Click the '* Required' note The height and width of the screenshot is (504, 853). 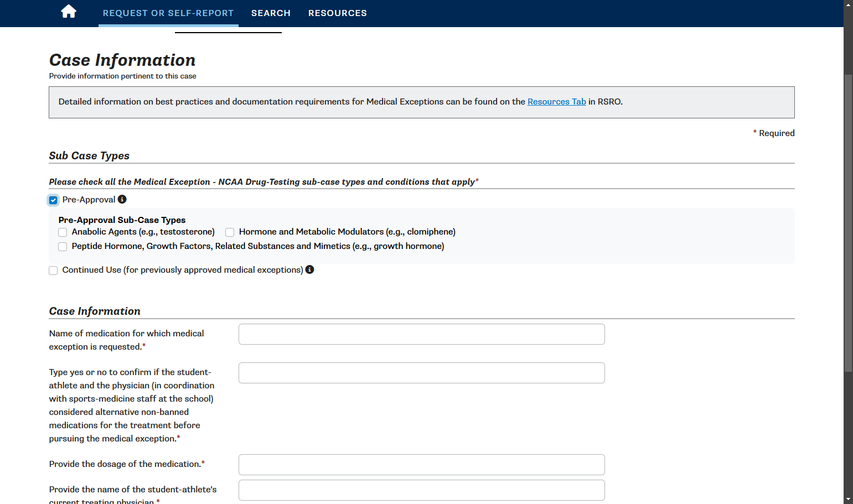[774, 133]
